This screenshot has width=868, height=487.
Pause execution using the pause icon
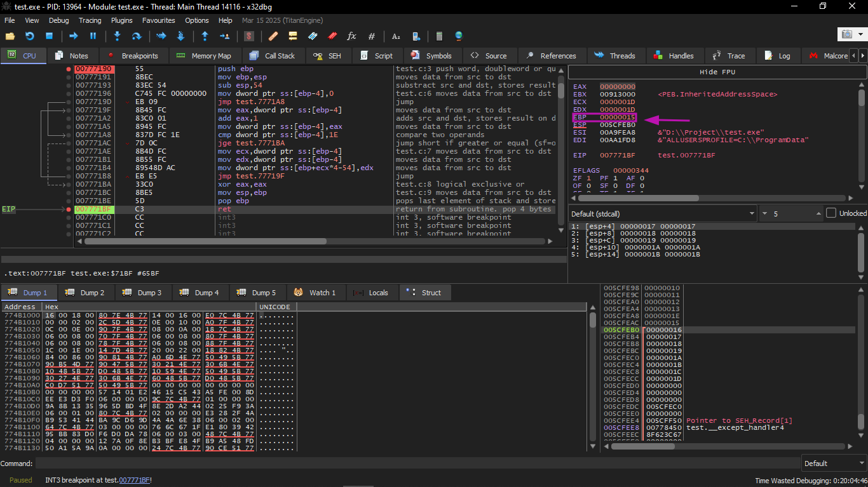coord(93,36)
